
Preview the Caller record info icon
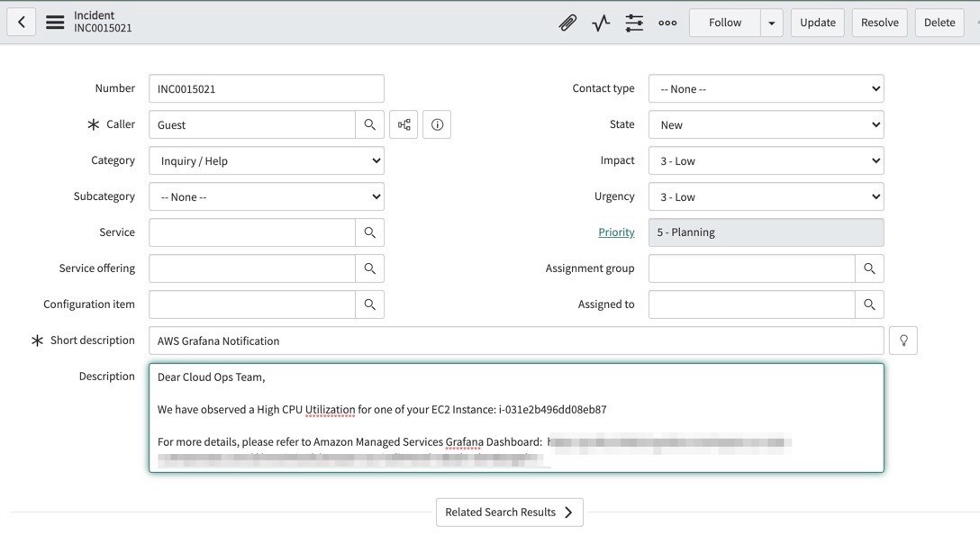[437, 124]
